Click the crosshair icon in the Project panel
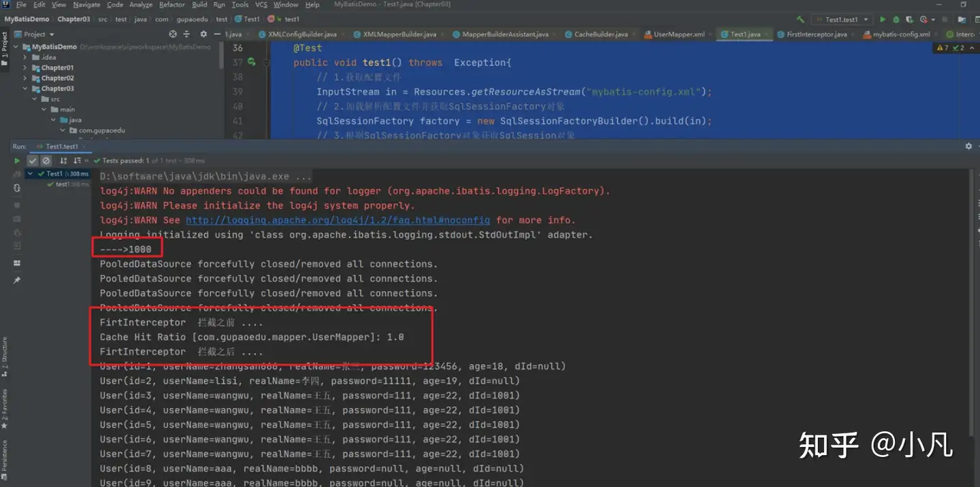Viewport: 980px width, 487px height. (x=173, y=34)
